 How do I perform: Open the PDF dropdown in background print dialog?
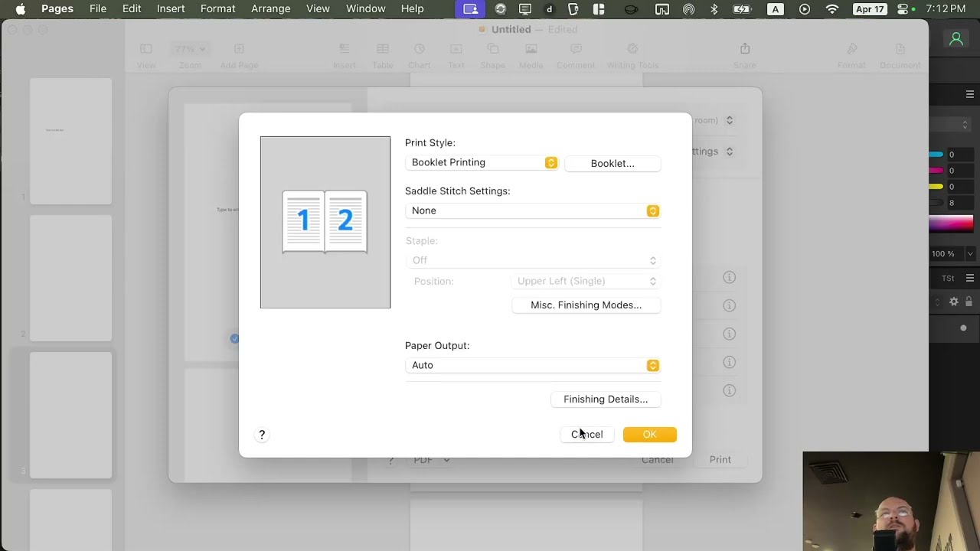click(x=431, y=459)
